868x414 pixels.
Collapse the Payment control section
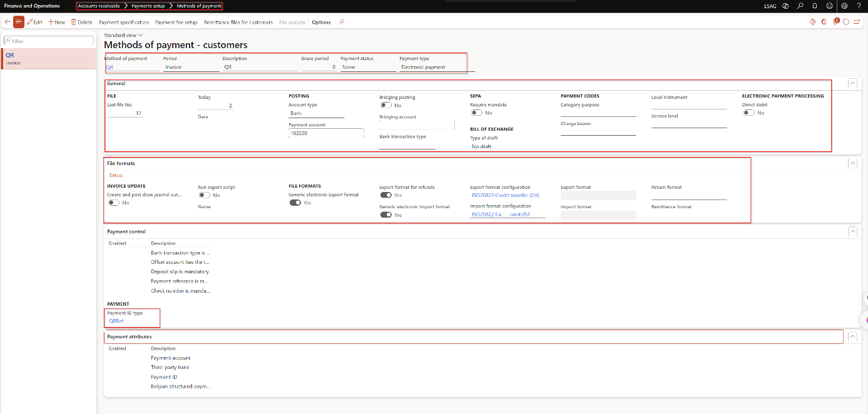(852, 231)
